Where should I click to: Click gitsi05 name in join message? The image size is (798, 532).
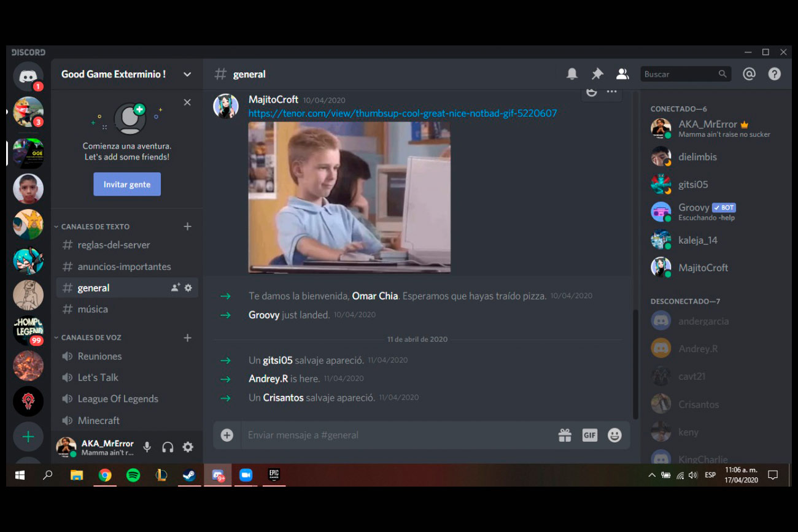pos(277,360)
